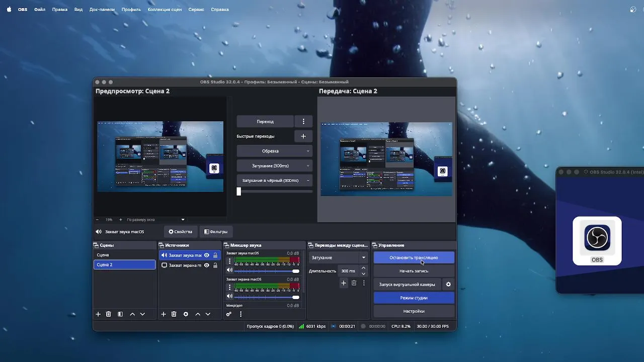Open the Затухание в чёрный (300ms) dropdown

point(274,180)
